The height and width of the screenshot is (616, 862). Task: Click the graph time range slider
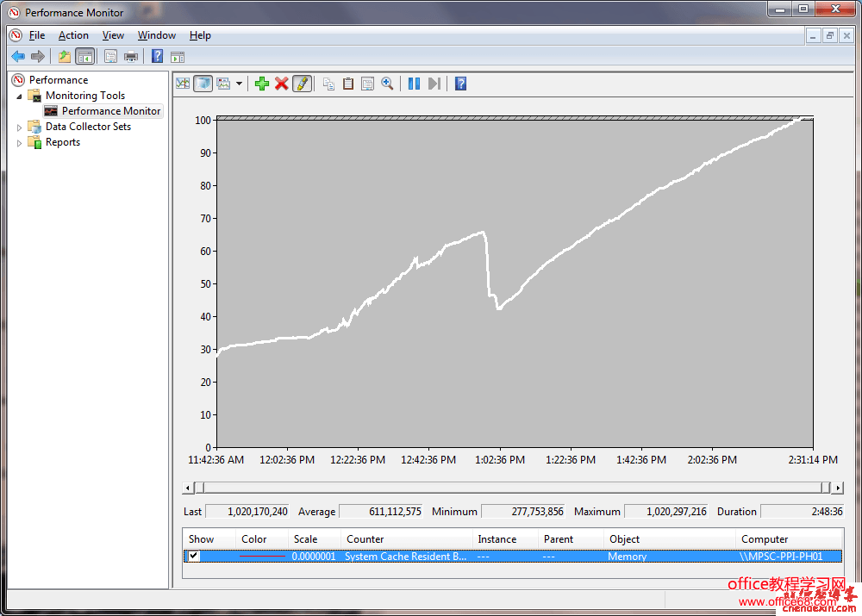(x=513, y=488)
